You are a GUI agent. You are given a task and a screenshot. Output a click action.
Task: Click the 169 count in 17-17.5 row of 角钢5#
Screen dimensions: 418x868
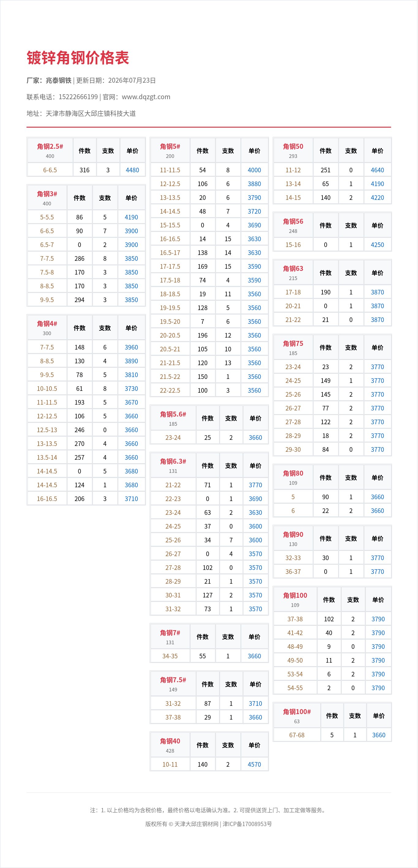[203, 266]
